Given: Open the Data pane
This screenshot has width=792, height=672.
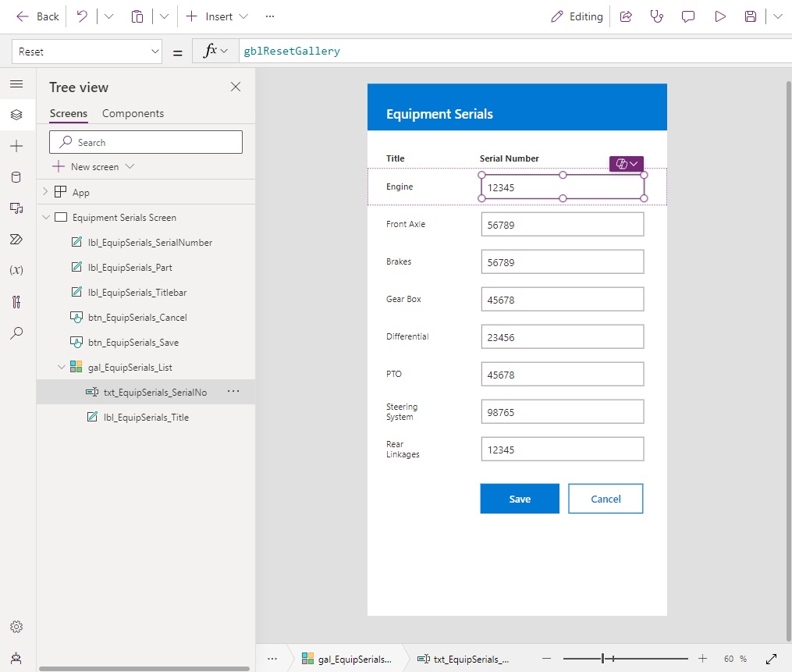Looking at the screenshot, I should pyautogui.click(x=16, y=177).
